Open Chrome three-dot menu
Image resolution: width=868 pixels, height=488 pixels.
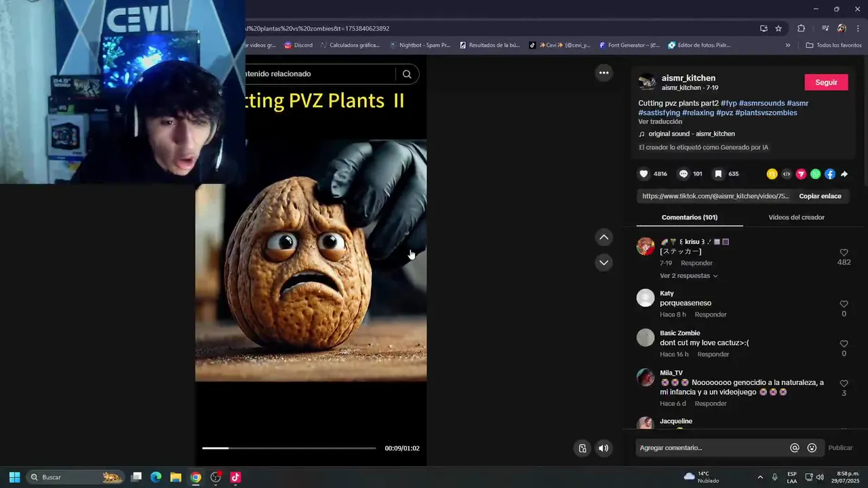[x=858, y=28]
